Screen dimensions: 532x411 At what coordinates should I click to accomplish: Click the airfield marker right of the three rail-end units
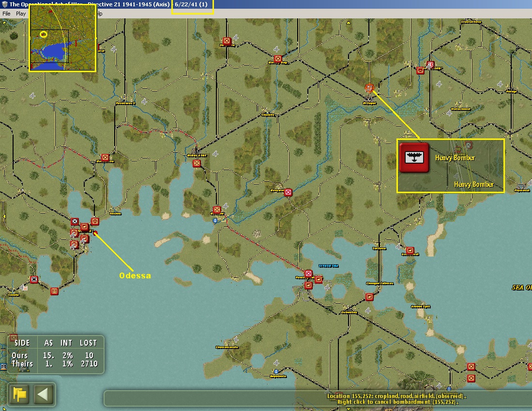click(x=327, y=287)
